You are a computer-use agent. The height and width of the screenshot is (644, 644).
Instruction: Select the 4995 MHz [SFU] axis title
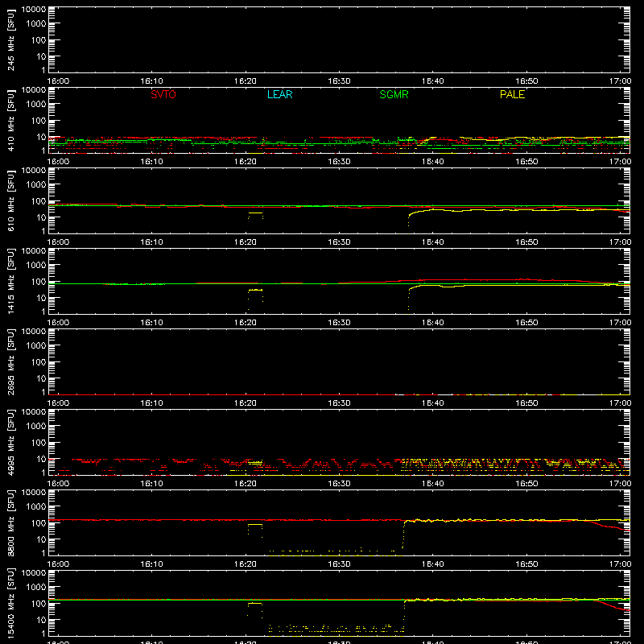(11, 442)
